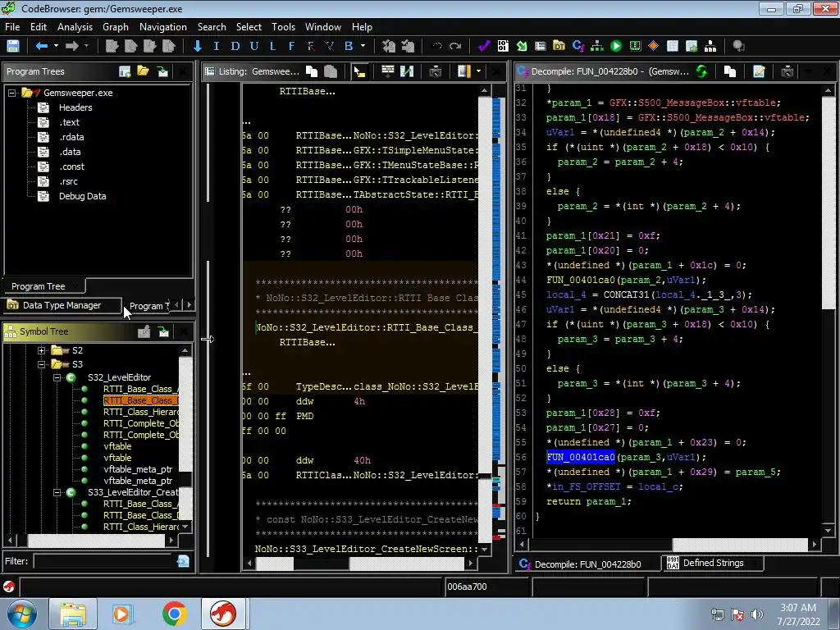
Task: Save the program using the disk icon
Action: [13, 46]
